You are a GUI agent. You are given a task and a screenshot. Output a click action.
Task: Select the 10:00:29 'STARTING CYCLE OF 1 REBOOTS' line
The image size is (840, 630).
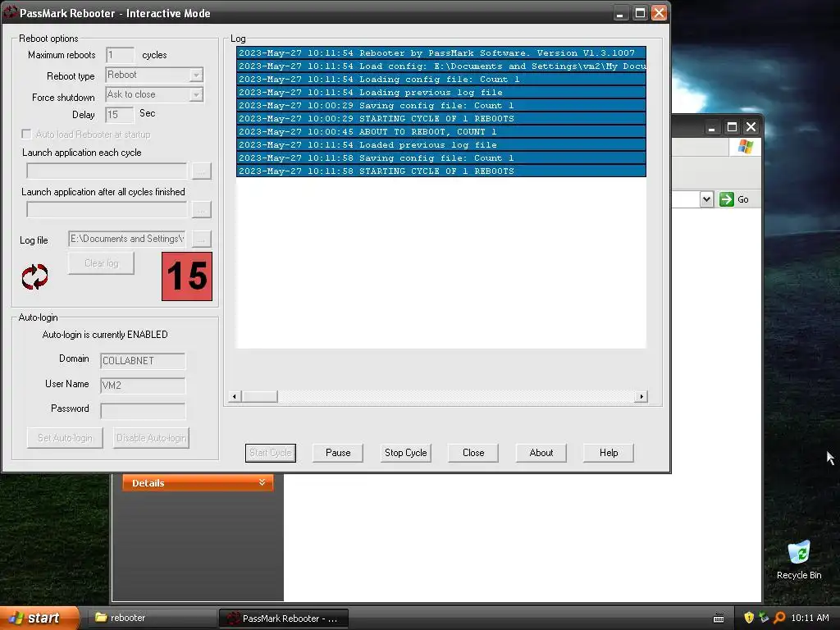coord(441,118)
